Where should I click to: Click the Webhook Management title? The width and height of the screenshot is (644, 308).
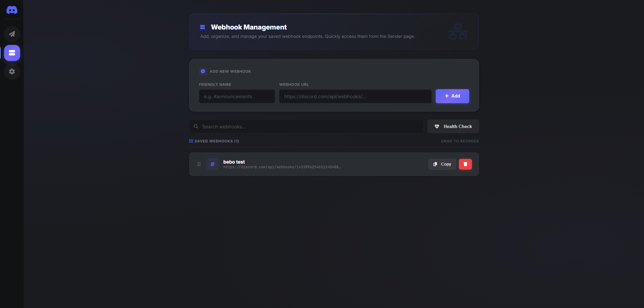click(249, 27)
